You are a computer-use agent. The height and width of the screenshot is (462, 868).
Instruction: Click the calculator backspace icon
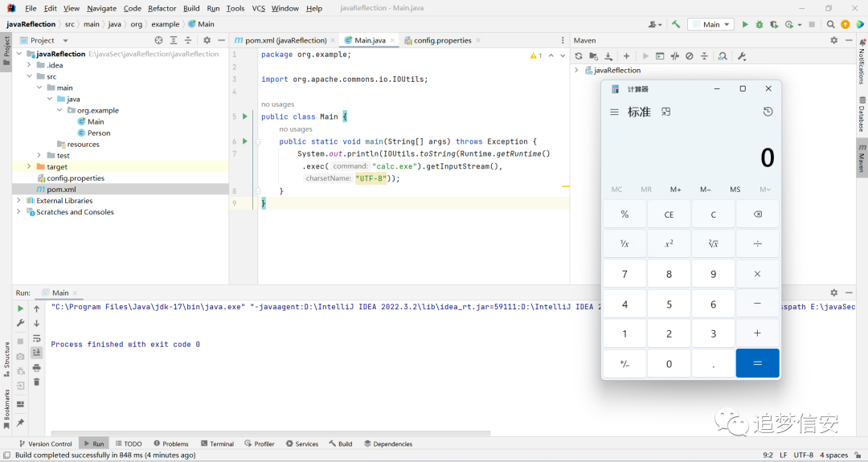pyautogui.click(x=757, y=214)
